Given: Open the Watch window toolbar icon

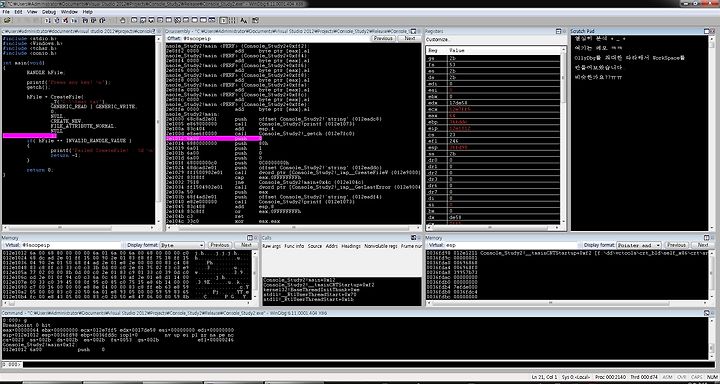Looking at the screenshot, I should coord(142,20).
